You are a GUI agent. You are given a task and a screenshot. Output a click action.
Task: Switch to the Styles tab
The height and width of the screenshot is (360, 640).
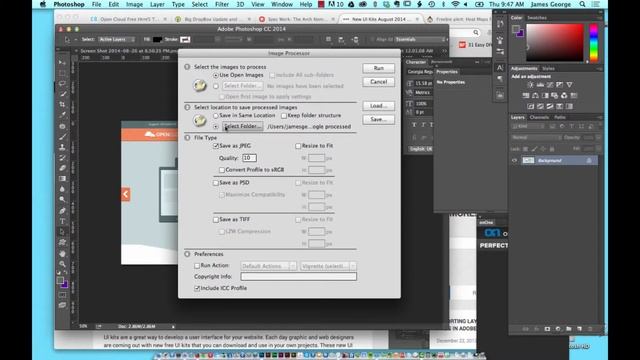coord(548,69)
